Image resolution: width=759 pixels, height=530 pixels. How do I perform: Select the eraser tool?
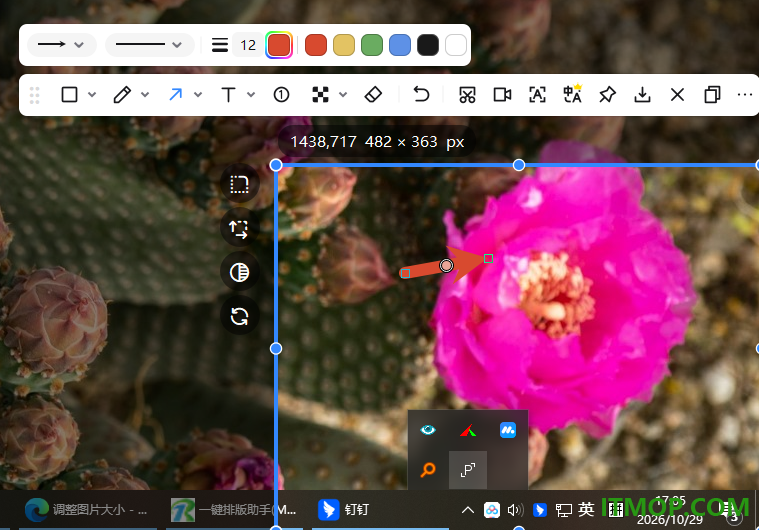point(373,94)
